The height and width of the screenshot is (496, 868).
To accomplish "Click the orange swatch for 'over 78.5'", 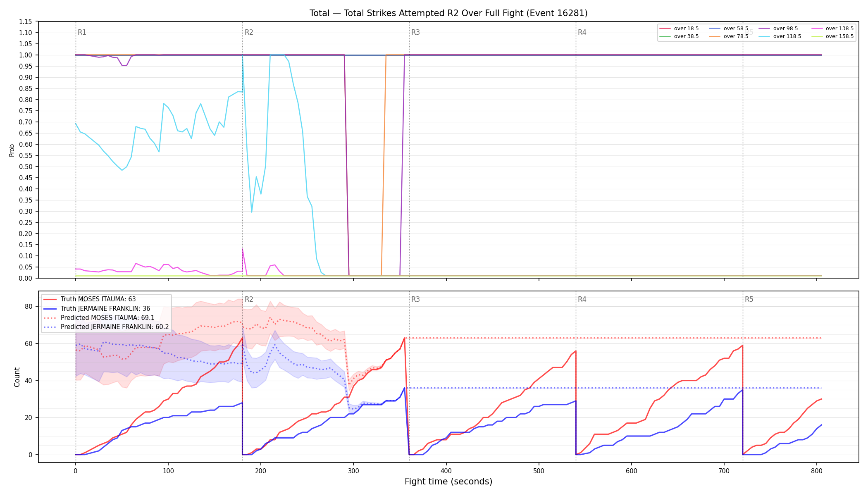I will click(715, 36).
